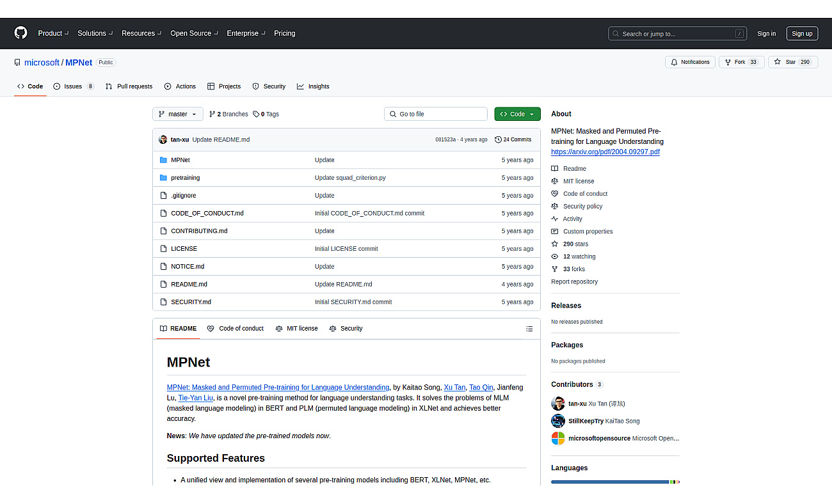Image resolution: width=832 pixels, height=504 pixels.
Task: Open the master branch dropdown
Action: (178, 114)
